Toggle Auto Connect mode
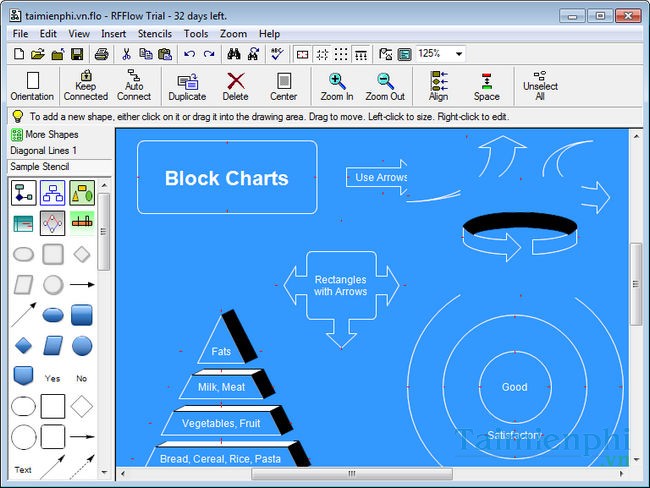 click(134, 86)
